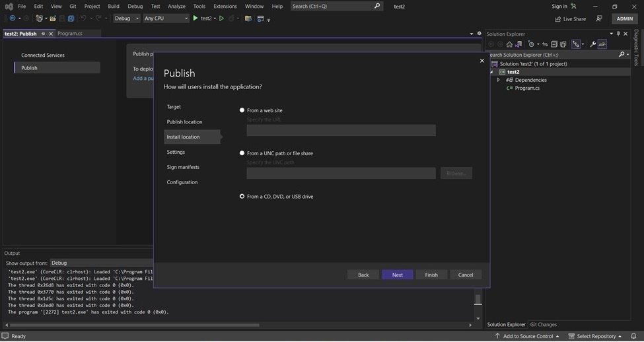The width and height of the screenshot is (644, 342).
Task: Click the New Project toolbar icon
Action: (39, 18)
